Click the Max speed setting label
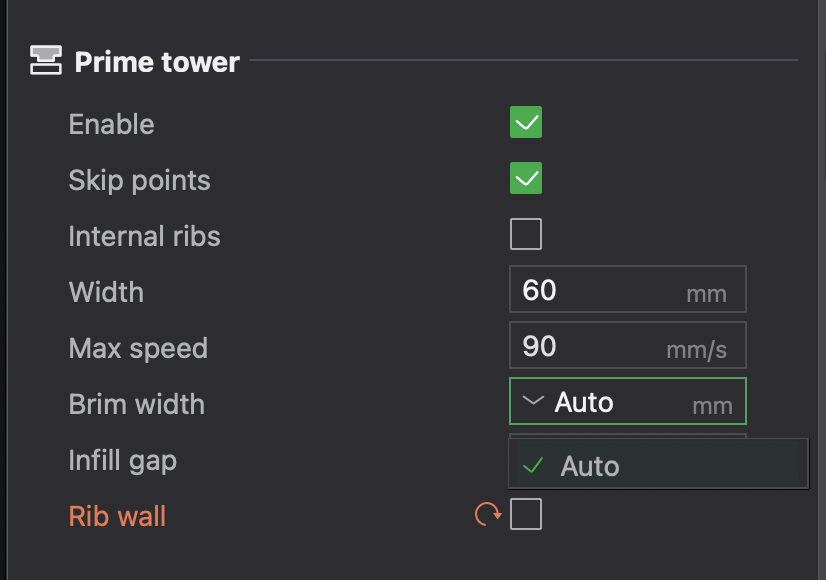 pos(138,349)
